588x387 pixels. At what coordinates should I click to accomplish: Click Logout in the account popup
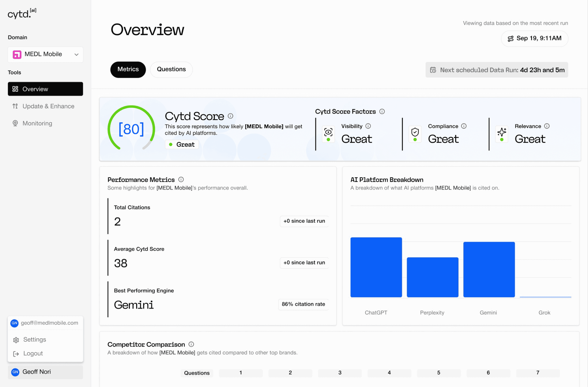(33, 353)
